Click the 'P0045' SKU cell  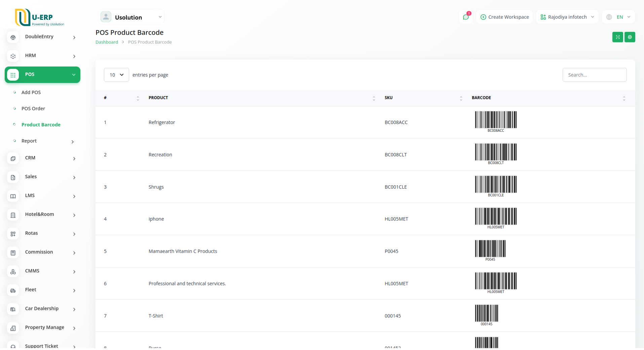pos(391,251)
